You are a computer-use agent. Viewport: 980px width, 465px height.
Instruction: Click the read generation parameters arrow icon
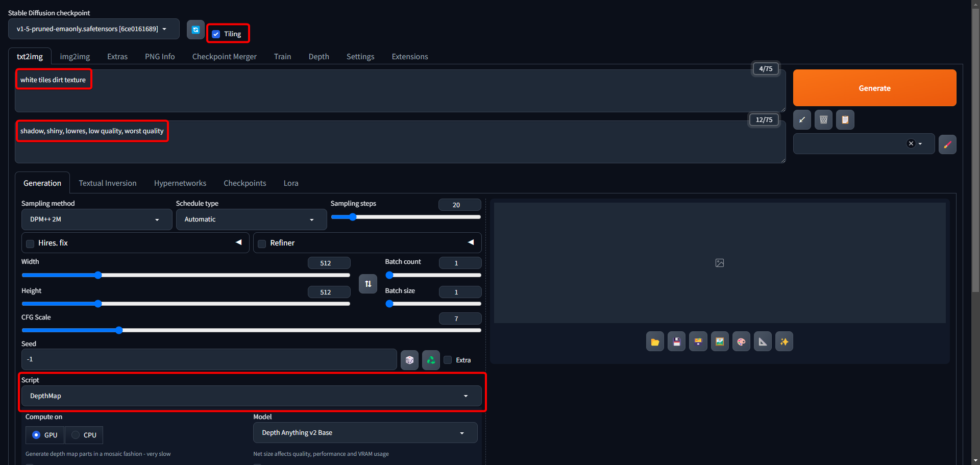pos(802,120)
